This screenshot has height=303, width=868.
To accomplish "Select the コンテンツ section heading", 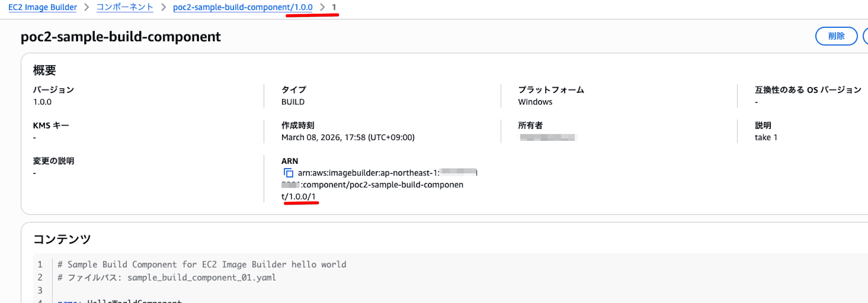I will [x=62, y=239].
